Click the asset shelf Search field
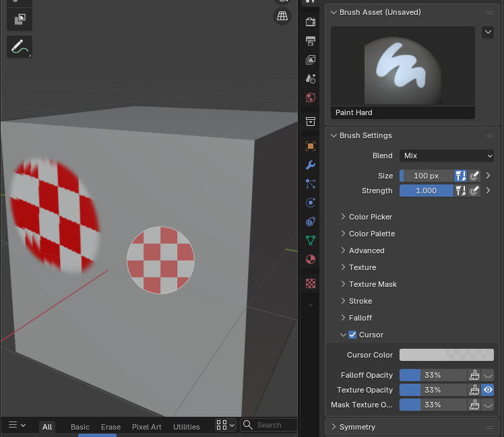The height and width of the screenshot is (437, 504). click(270, 425)
